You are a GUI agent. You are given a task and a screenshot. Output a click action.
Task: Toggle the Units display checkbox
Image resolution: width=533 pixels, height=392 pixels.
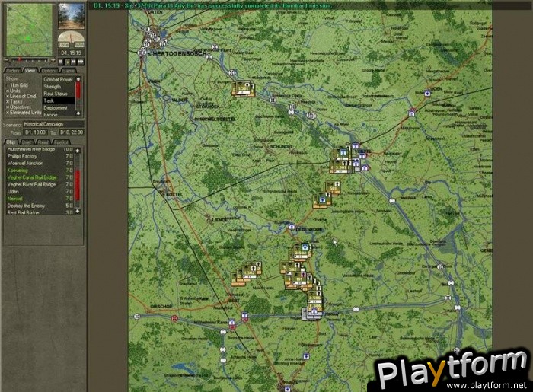[x=8, y=91]
